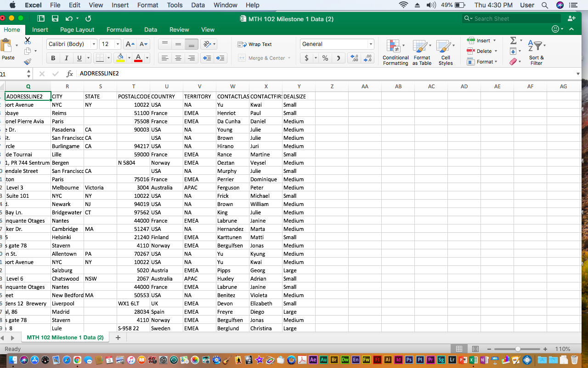The image size is (588, 368).
Task: Expand the fill color dropdown arrow
Action: (129, 58)
